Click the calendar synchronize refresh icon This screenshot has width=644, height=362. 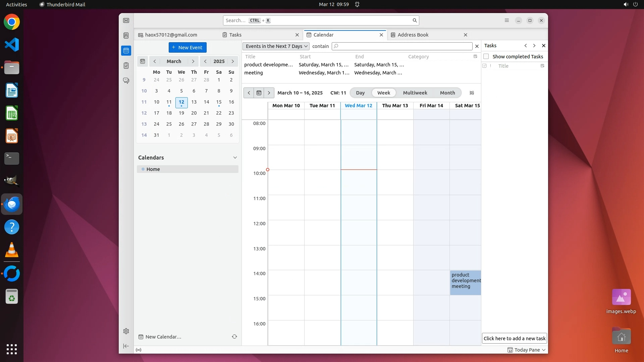(234, 337)
